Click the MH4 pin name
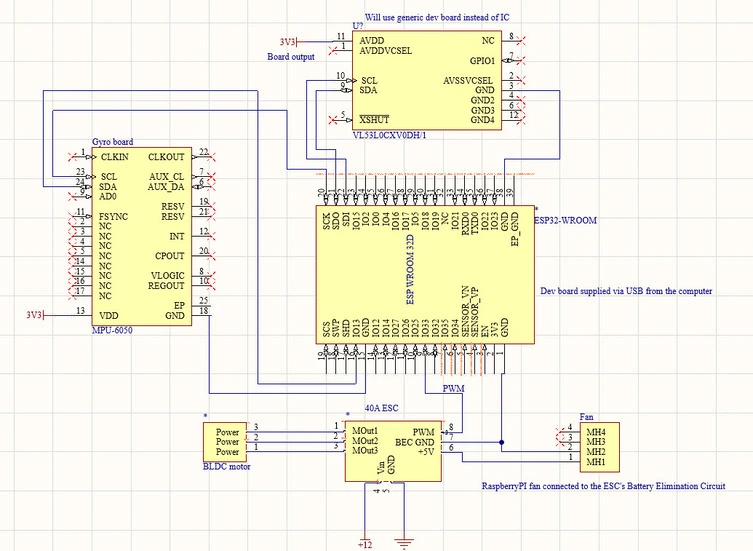 tap(595, 432)
